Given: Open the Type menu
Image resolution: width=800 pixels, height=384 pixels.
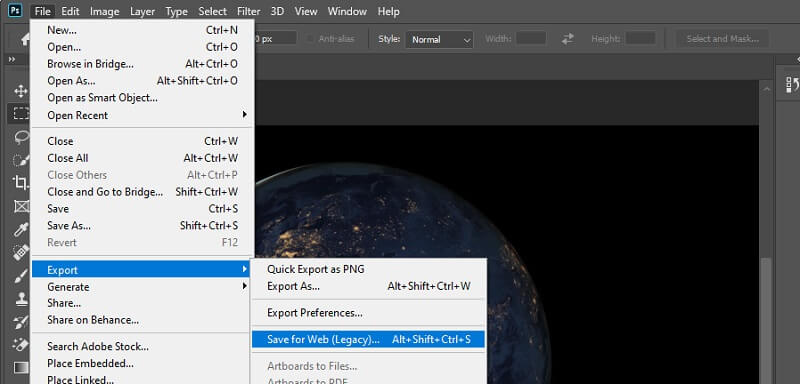Looking at the screenshot, I should click(177, 11).
